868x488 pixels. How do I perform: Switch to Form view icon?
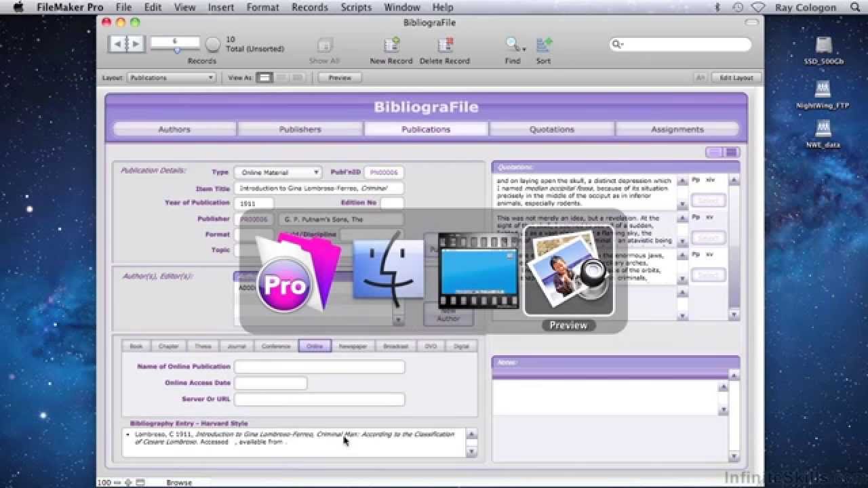[x=264, y=78]
